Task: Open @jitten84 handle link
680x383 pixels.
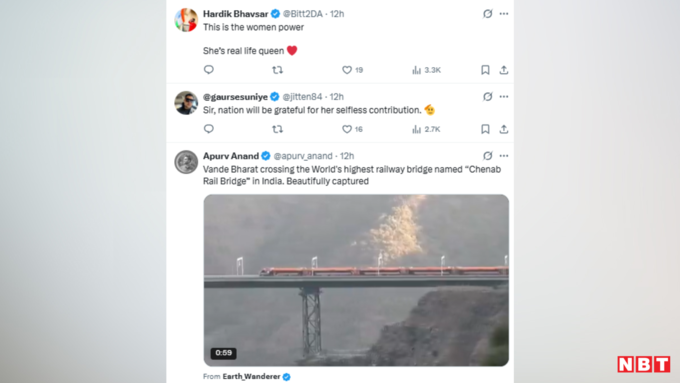Action: (x=302, y=97)
